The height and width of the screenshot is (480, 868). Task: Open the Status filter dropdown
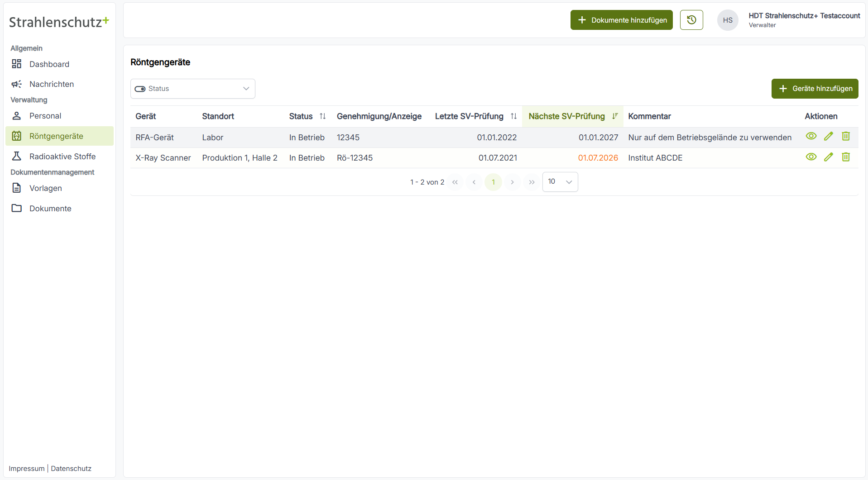[193, 89]
